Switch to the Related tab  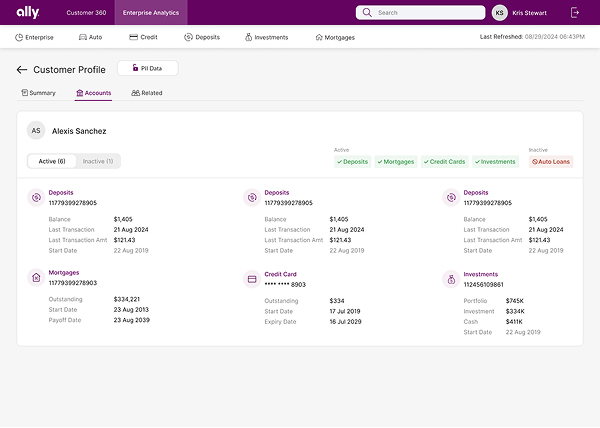147,93
